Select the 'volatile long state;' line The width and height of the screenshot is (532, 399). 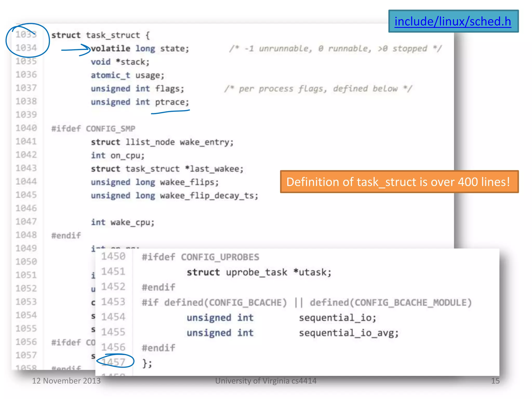[x=140, y=49]
